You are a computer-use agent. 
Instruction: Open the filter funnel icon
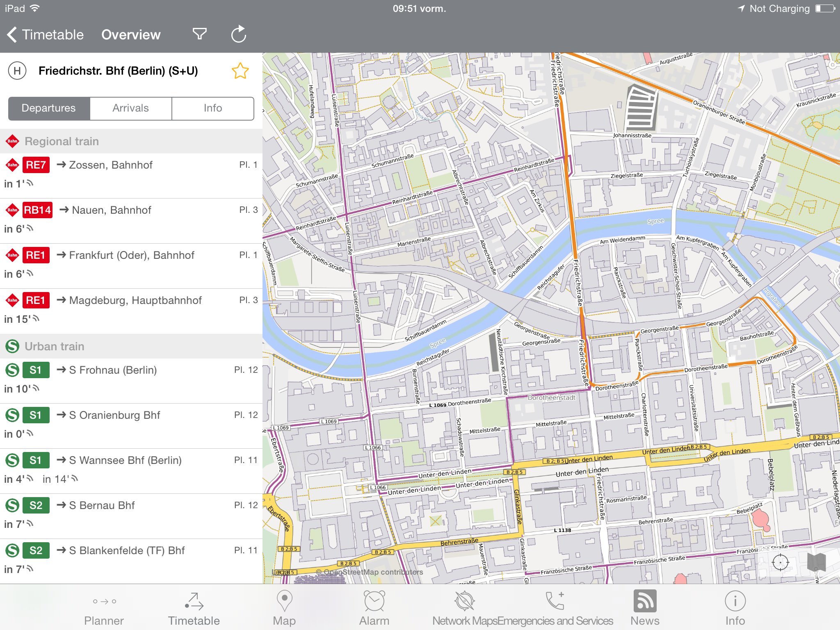pos(200,34)
